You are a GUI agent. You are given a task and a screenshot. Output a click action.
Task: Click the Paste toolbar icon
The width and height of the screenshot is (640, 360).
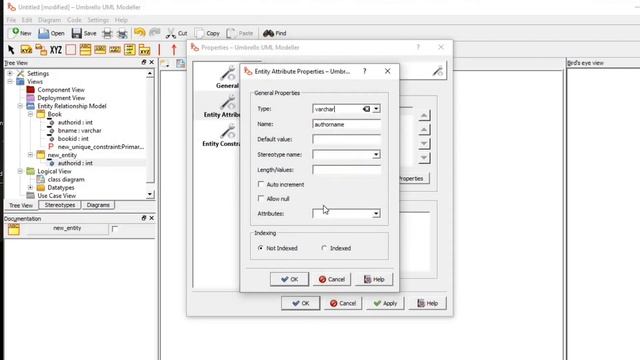[240, 33]
